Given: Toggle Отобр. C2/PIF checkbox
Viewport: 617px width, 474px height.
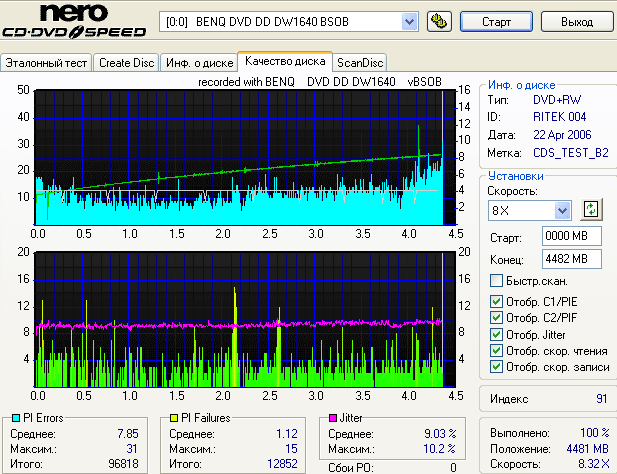Looking at the screenshot, I should point(496,317).
